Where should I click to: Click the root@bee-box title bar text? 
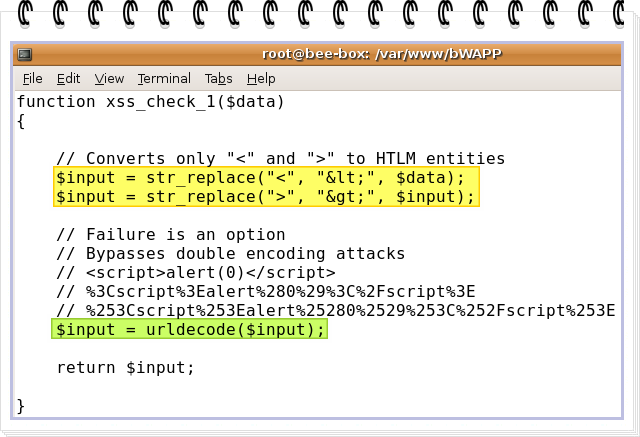point(382,54)
